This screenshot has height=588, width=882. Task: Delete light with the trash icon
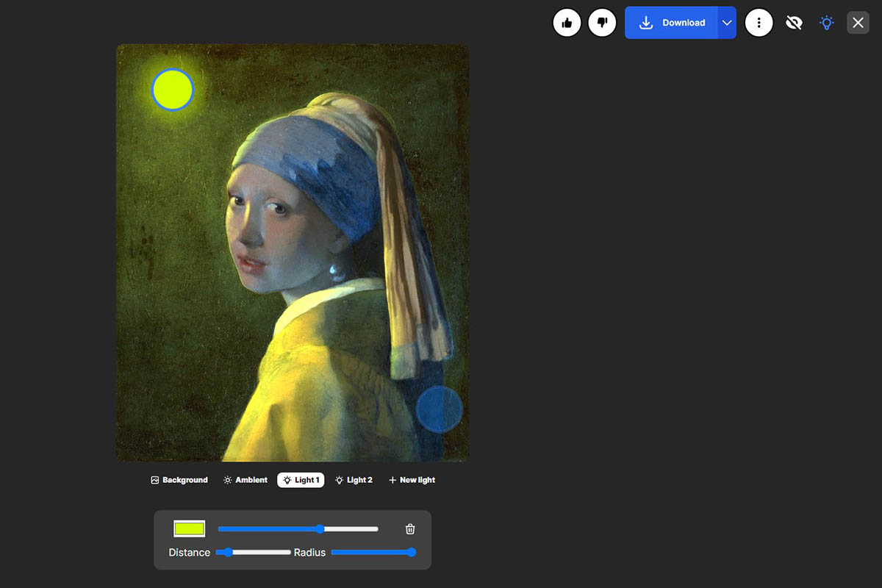point(410,529)
